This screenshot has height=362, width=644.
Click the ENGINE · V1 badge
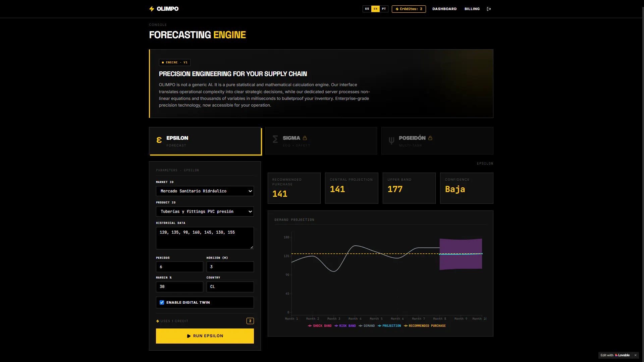point(175,62)
